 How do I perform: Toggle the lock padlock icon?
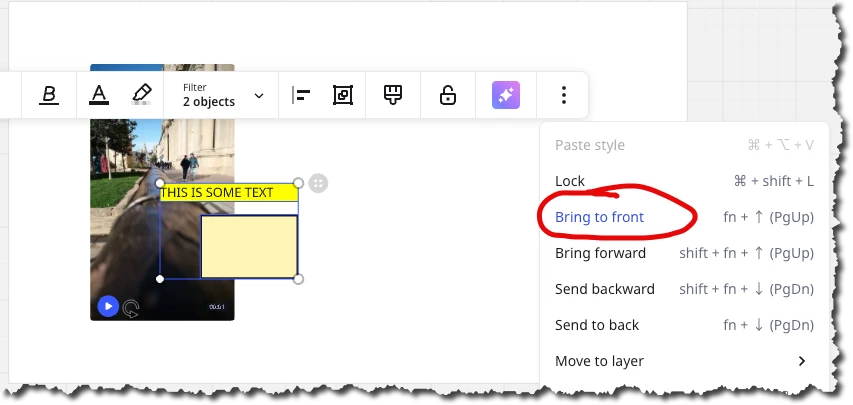click(447, 95)
